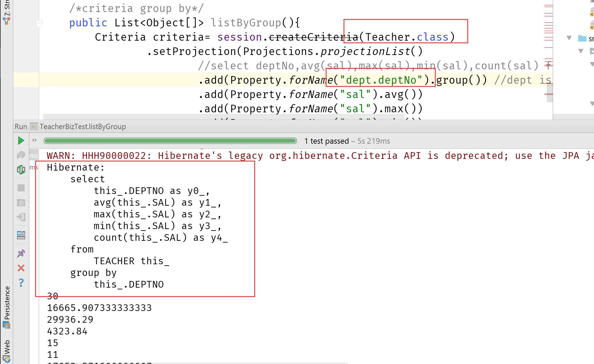Click the editor vertical scrollbar thumb
This screenshot has height=364, width=594.
550,93
